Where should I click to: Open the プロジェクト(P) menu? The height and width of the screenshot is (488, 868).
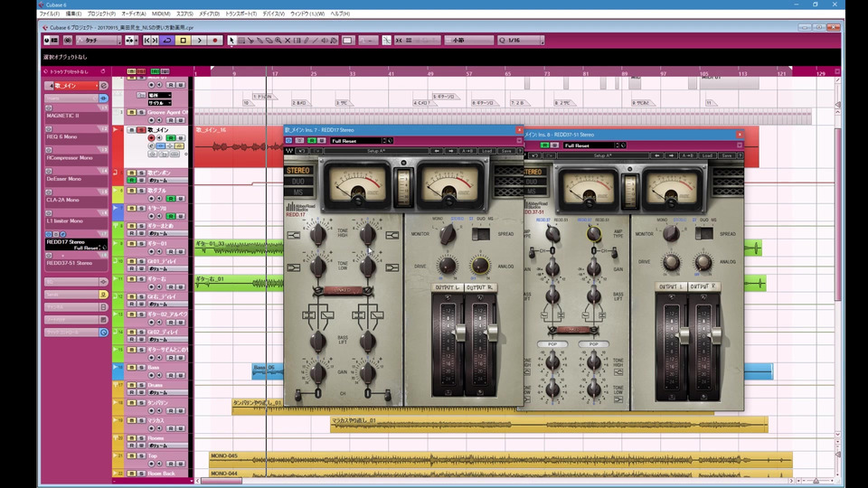point(101,14)
